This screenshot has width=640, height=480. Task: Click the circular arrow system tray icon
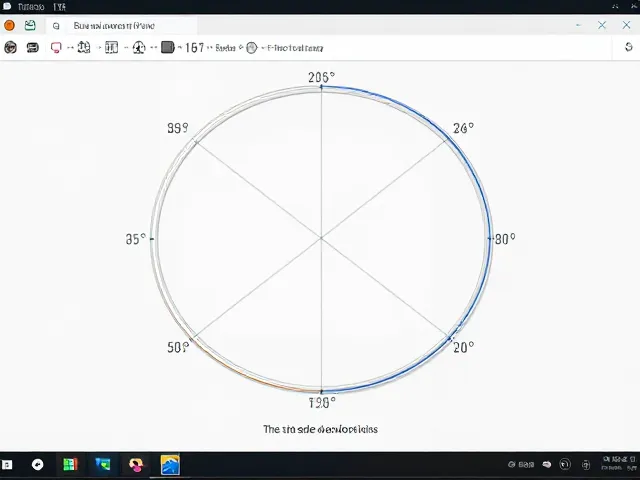(565, 464)
